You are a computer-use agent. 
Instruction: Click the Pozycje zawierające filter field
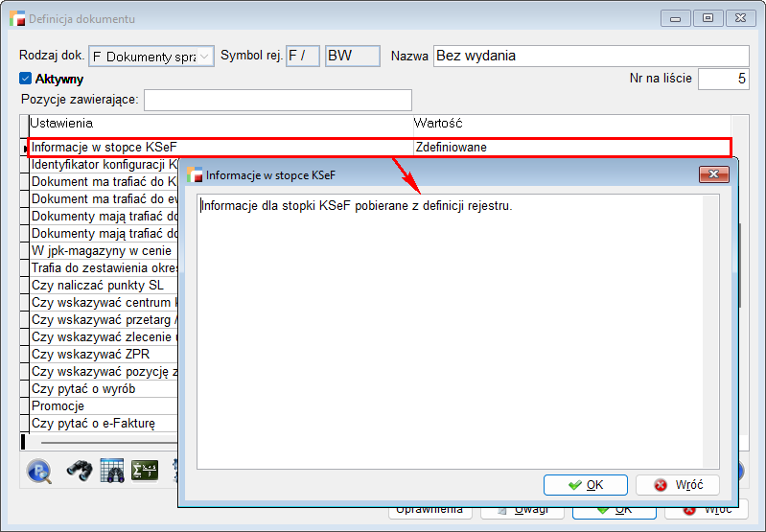277,100
